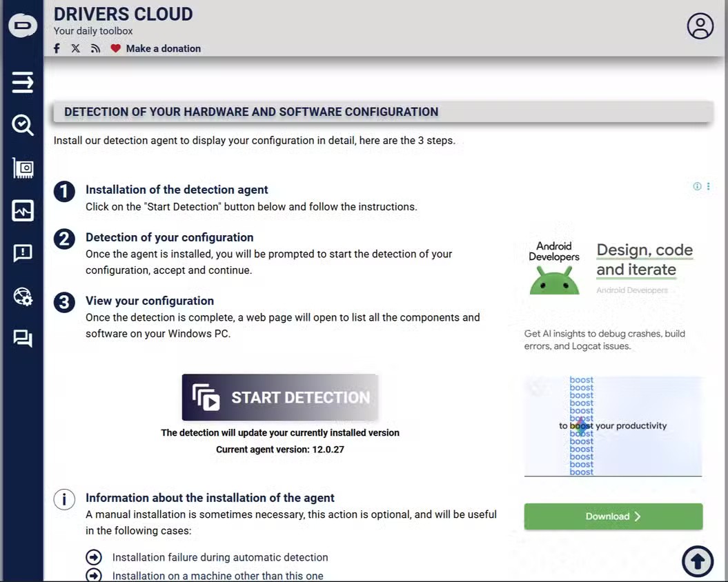Jump to top with the up-arrow button
Image resolution: width=728 pixels, height=582 pixels.
tap(698, 561)
